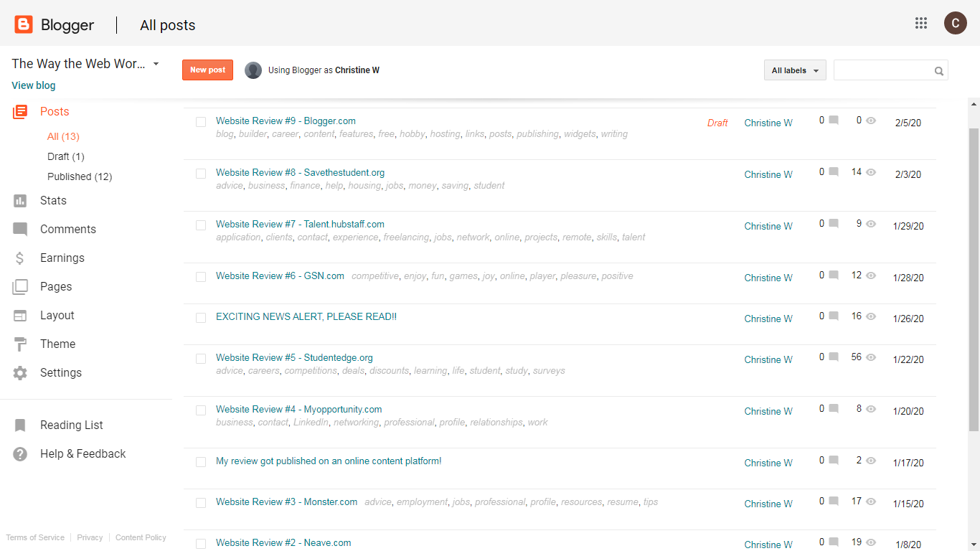Select the Draft (1) posts filter
This screenshot has width=980, height=551.
(x=66, y=156)
